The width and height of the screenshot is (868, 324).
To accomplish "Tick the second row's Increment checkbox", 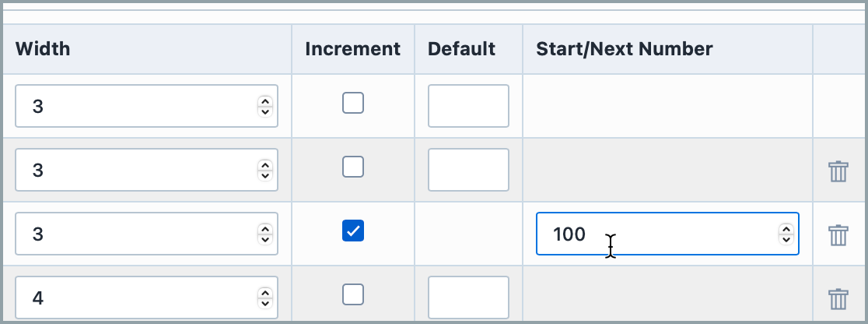I will tap(353, 167).
